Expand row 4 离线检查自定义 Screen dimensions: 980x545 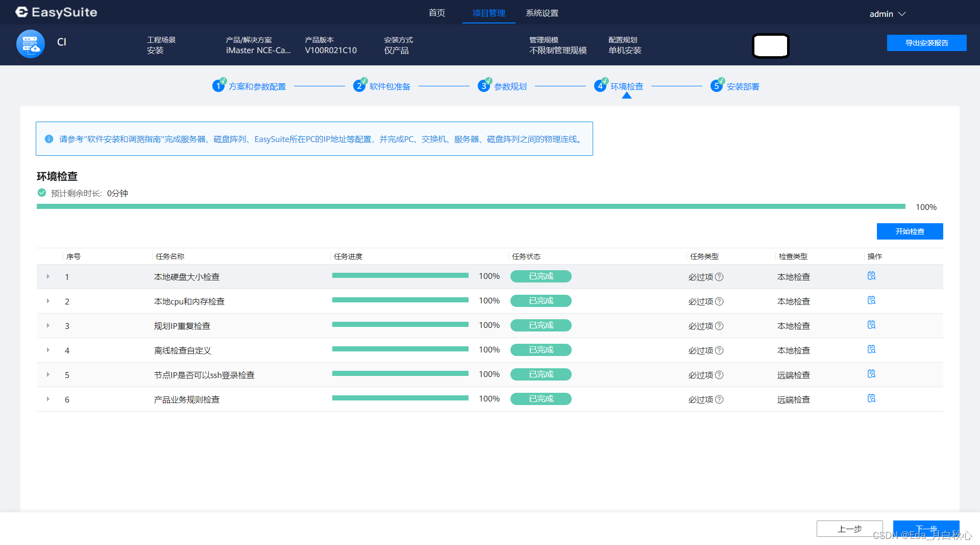[48, 350]
